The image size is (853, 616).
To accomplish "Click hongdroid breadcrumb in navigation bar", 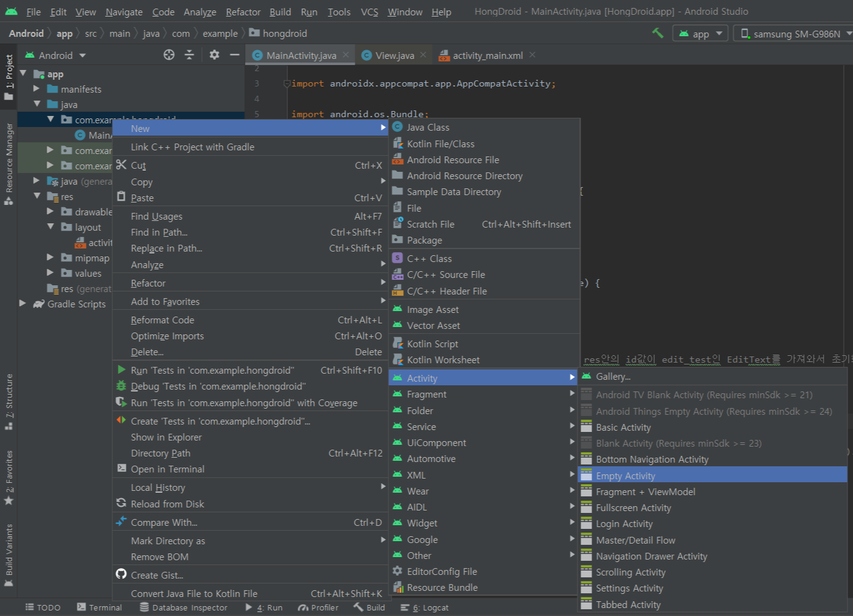I will click(278, 33).
